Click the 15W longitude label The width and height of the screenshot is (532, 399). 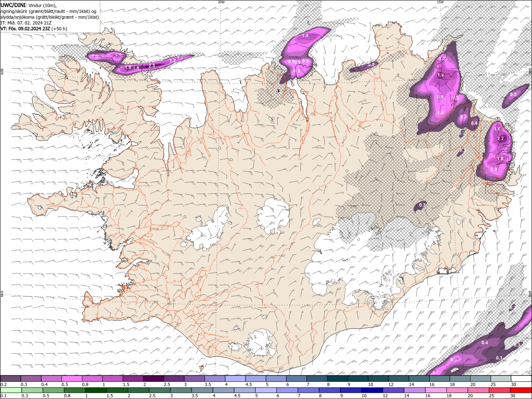(x=440, y=2)
